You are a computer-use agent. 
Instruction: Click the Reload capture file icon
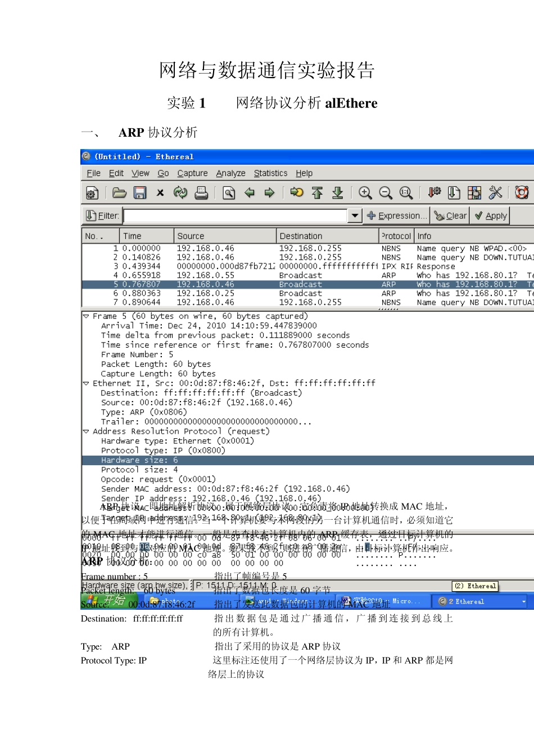click(x=180, y=193)
